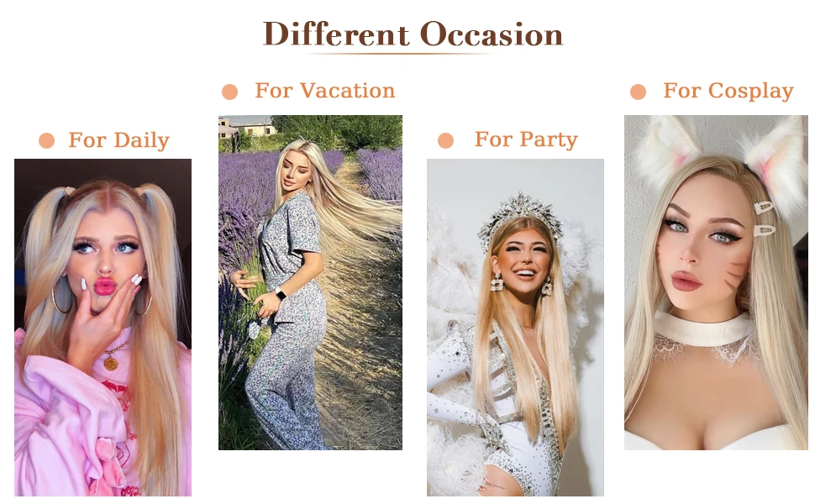Select the For Vacation caption text
The height and width of the screenshot is (504, 815).
click(x=325, y=91)
